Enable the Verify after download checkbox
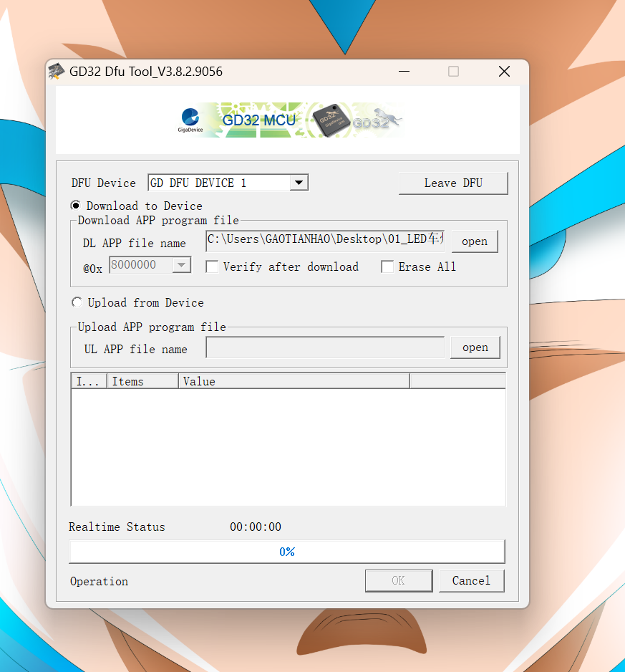The height and width of the screenshot is (672, 625). click(x=212, y=267)
